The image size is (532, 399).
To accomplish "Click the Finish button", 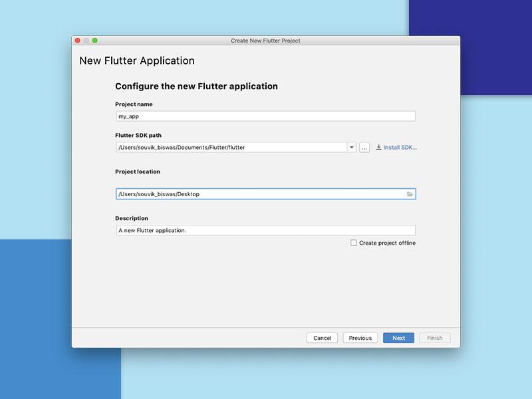I will tap(434, 338).
